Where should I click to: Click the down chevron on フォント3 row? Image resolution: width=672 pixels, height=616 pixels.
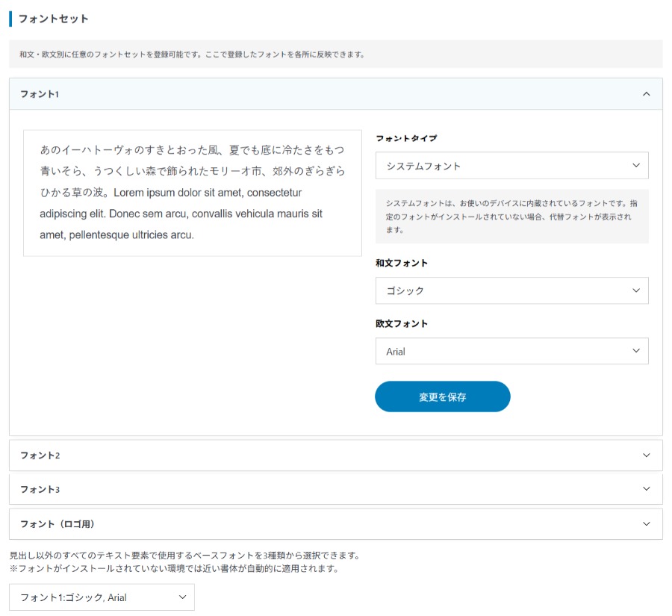pos(647,489)
